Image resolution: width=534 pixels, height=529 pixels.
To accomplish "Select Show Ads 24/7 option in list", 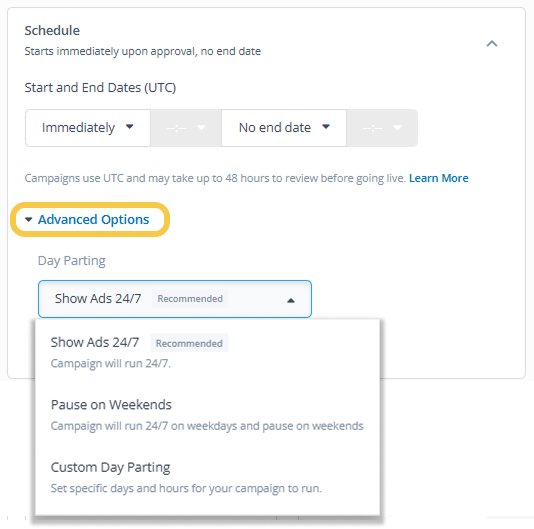I will [207, 352].
